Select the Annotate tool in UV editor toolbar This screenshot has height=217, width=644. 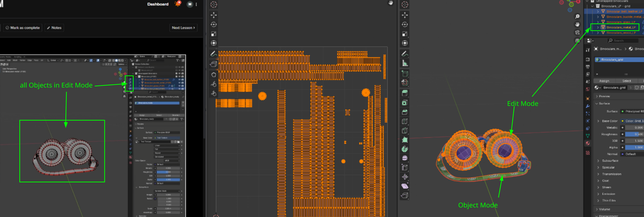click(214, 54)
